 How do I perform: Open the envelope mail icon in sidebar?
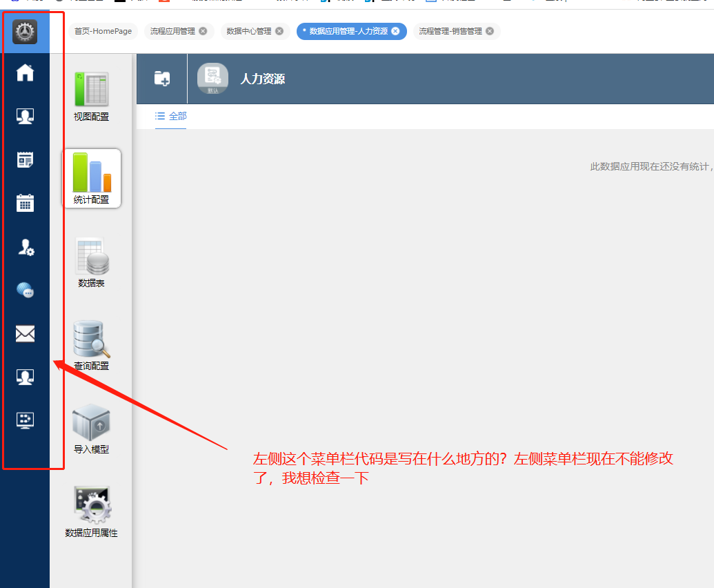coord(25,333)
